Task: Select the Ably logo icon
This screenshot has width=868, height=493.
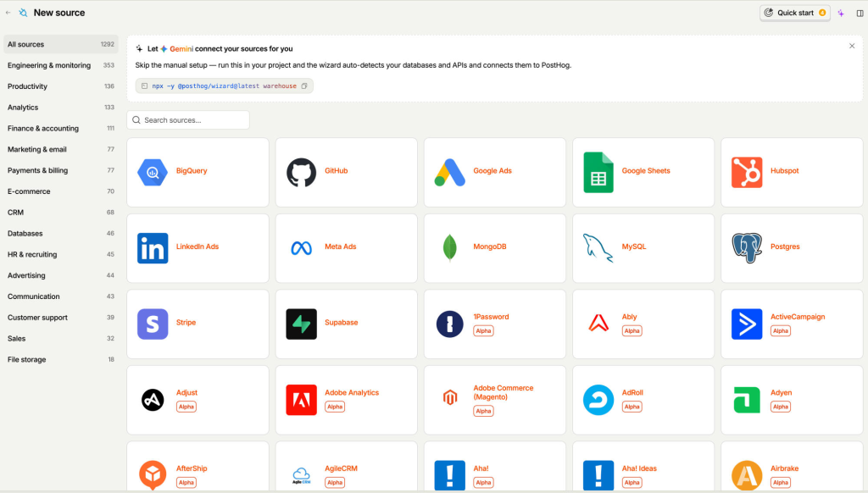Action: coord(598,323)
